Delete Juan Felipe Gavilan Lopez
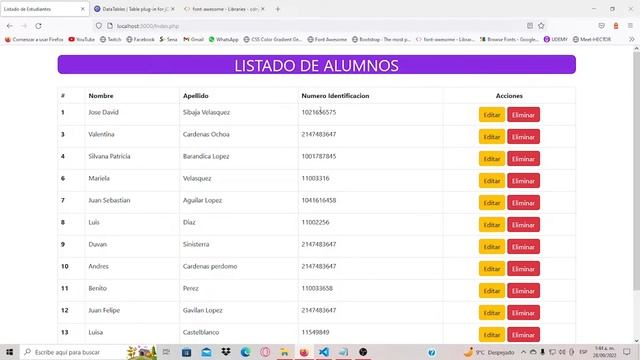This screenshot has height=360, width=640. click(x=523, y=313)
